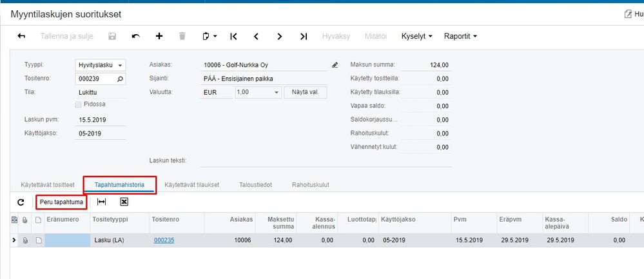This screenshot has width=644, height=279.
Task: Switch to Tapahtumahistoria tab
Action: (x=119, y=185)
